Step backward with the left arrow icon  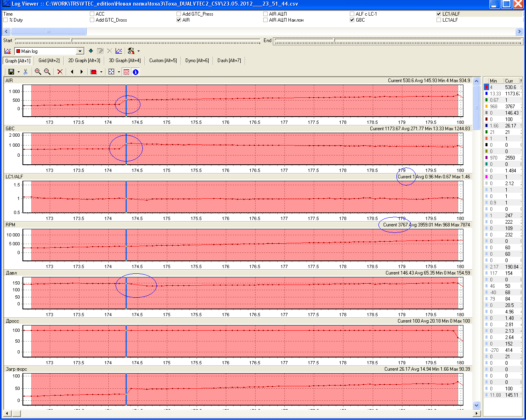(x=72, y=72)
